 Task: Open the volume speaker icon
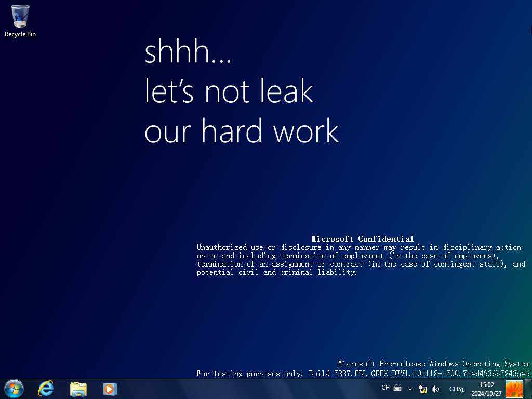[435, 389]
